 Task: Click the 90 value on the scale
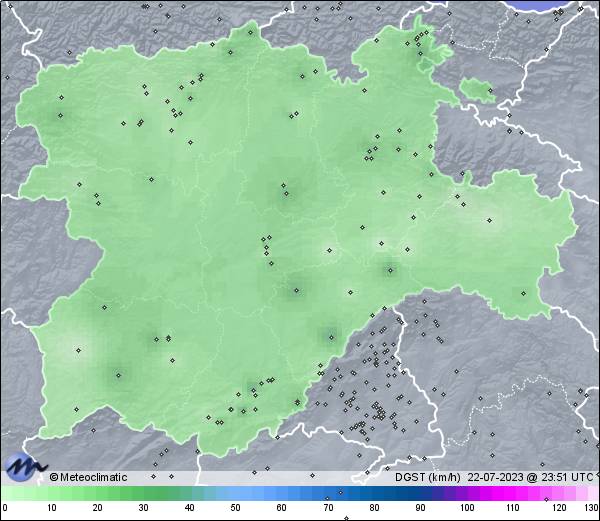click(420, 508)
